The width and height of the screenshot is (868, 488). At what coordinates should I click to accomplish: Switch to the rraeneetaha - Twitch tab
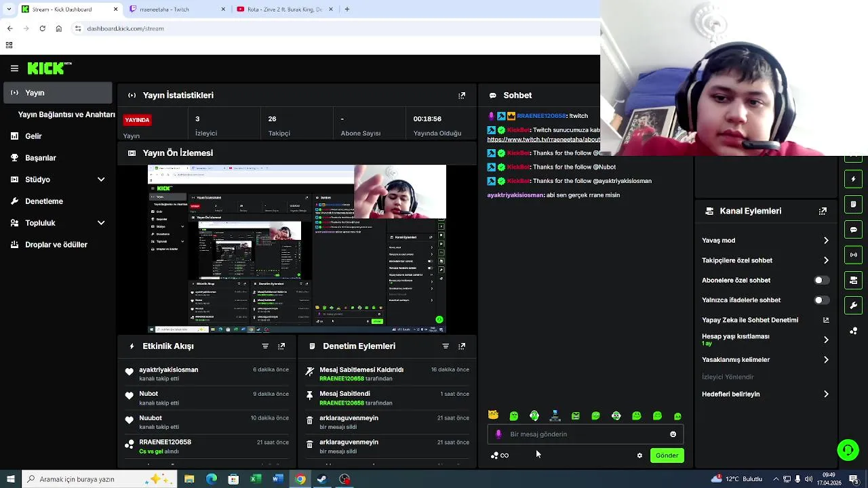(x=177, y=9)
